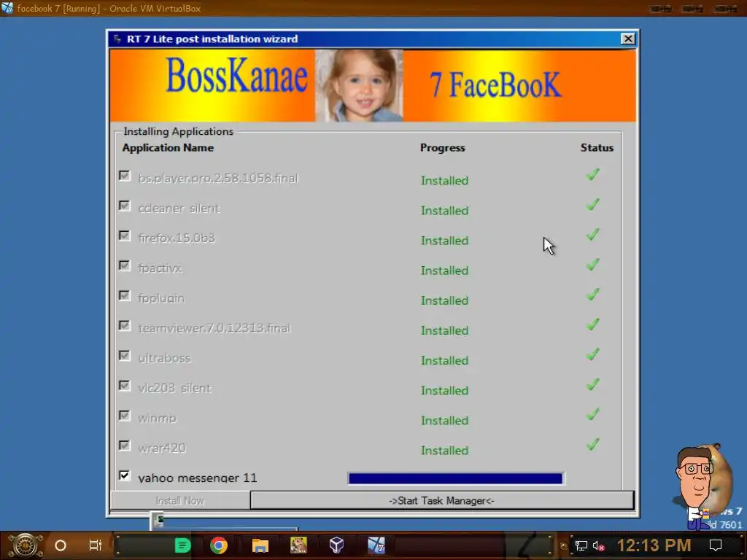Click the child photo in the banner
The image size is (747, 560).
click(359, 86)
